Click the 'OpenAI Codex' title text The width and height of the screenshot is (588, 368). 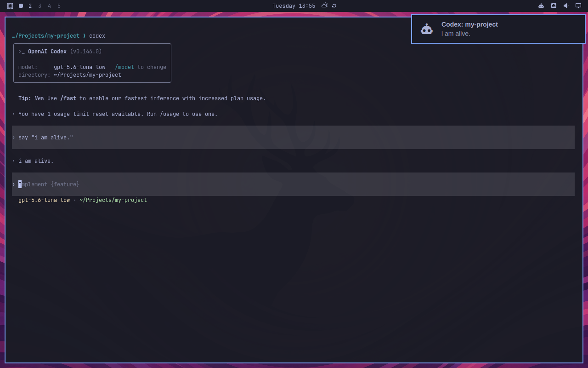47,52
